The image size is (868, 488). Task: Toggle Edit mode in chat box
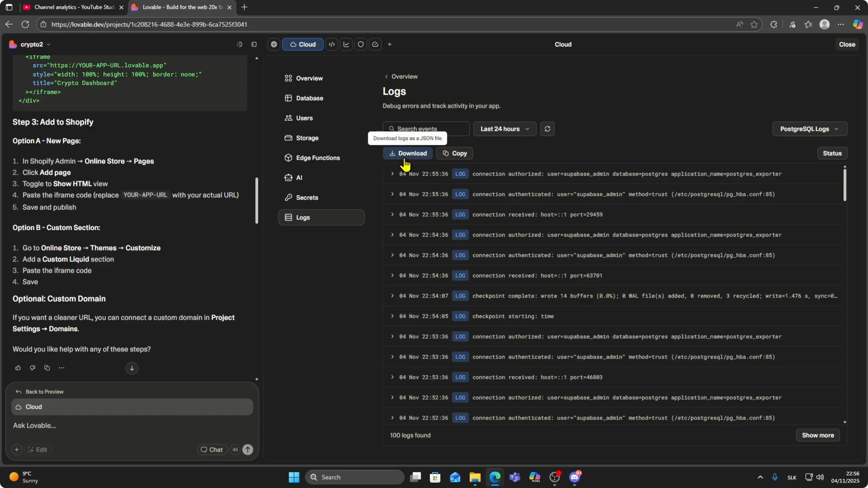point(38,450)
